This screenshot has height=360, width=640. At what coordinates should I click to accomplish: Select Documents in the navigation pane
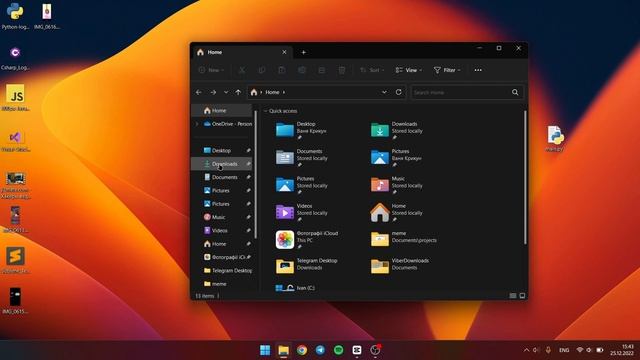222,177
